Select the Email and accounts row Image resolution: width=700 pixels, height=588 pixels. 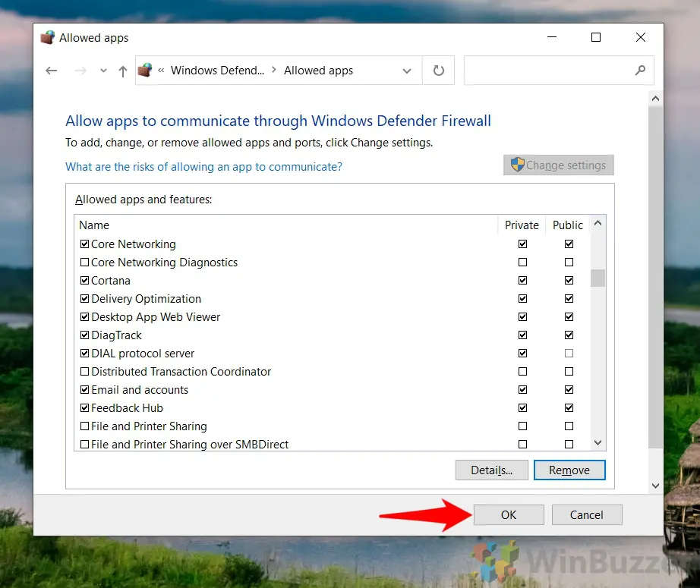point(332,390)
